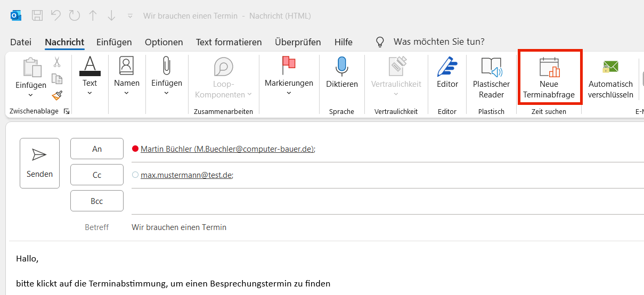Open the Zwischenablage dialog launcher
The image size is (644, 295).
coord(67,111)
